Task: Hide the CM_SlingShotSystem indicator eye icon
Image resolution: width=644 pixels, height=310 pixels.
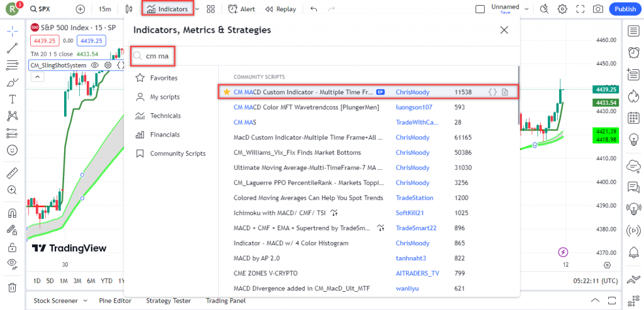Action: [94, 65]
